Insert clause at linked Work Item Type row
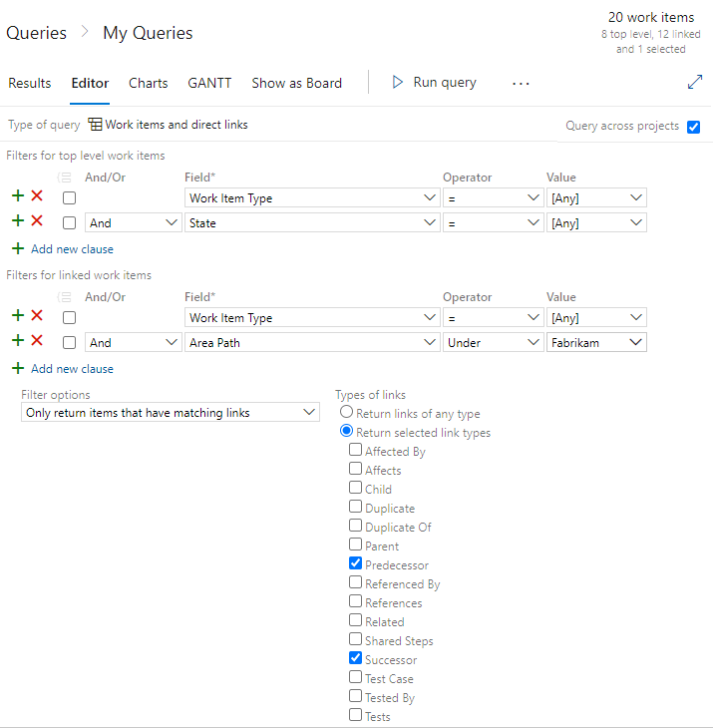This screenshot has width=713, height=728. pos(18,316)
